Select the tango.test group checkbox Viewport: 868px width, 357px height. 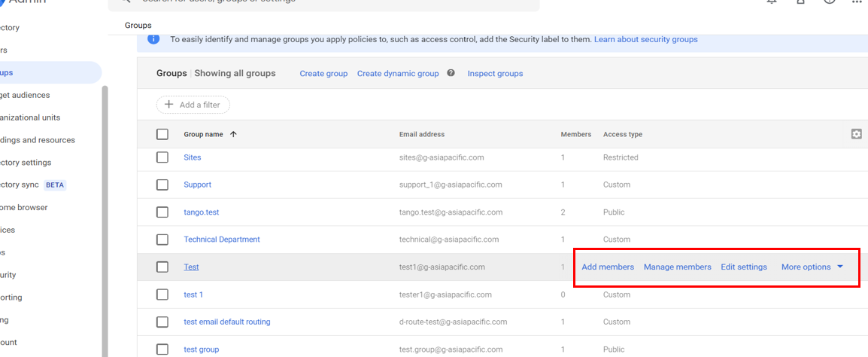click(x=162, y=212)
